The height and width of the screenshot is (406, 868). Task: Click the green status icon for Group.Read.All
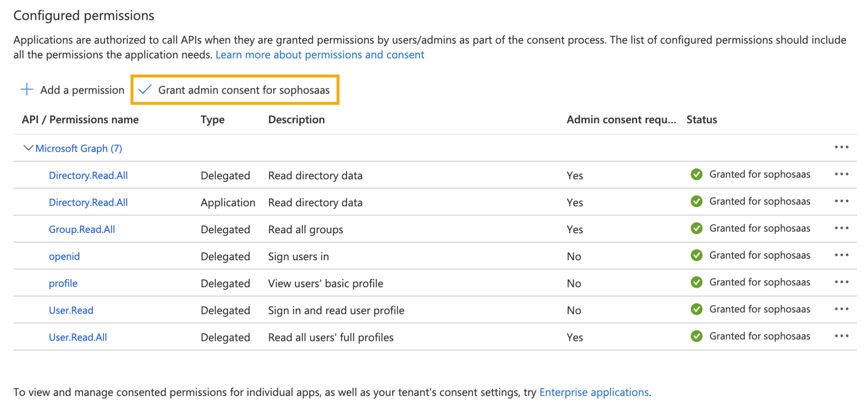(697, 228)
